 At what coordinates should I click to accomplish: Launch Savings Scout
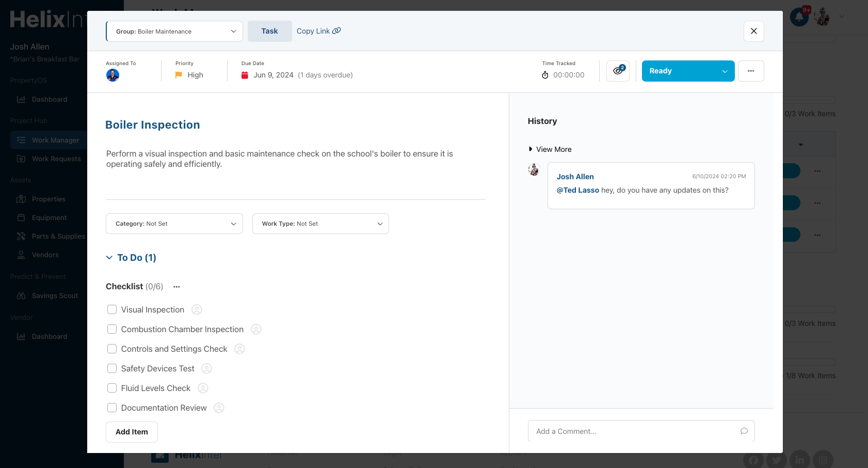coord(55,295)
